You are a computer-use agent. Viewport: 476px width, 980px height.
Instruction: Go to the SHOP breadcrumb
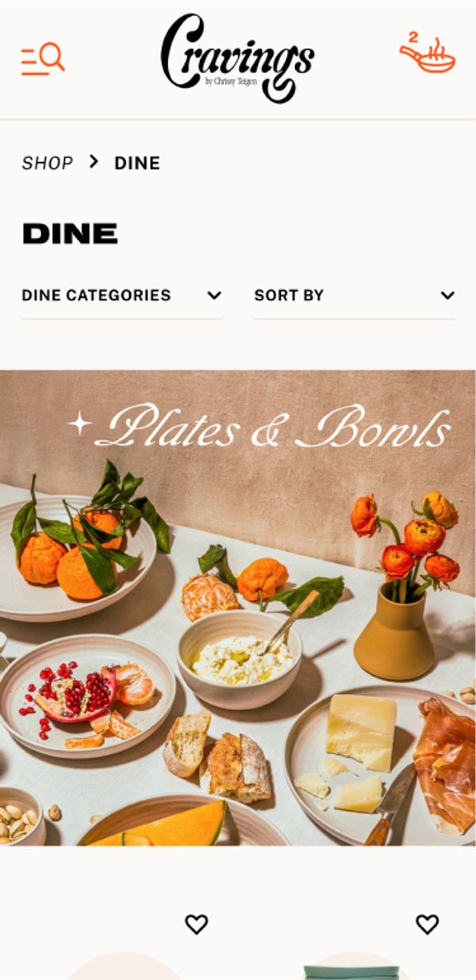pos(47,163)
